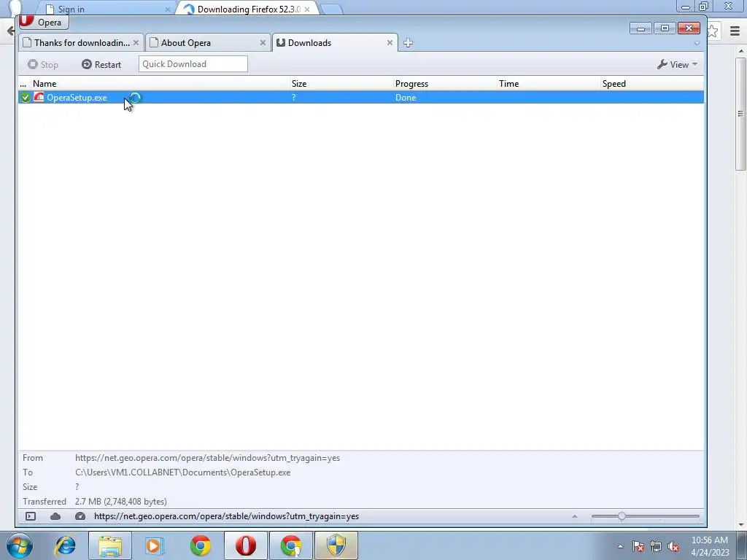The image size is (747, 560).
Task: Close the Downloading Firefox tab in Chrome
Action: pos(307,9)
